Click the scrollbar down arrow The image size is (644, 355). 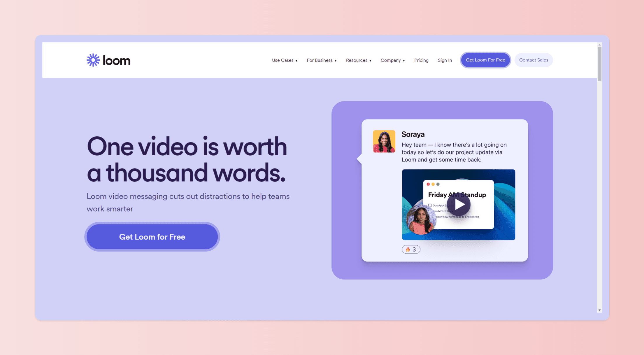pos(599,310)
